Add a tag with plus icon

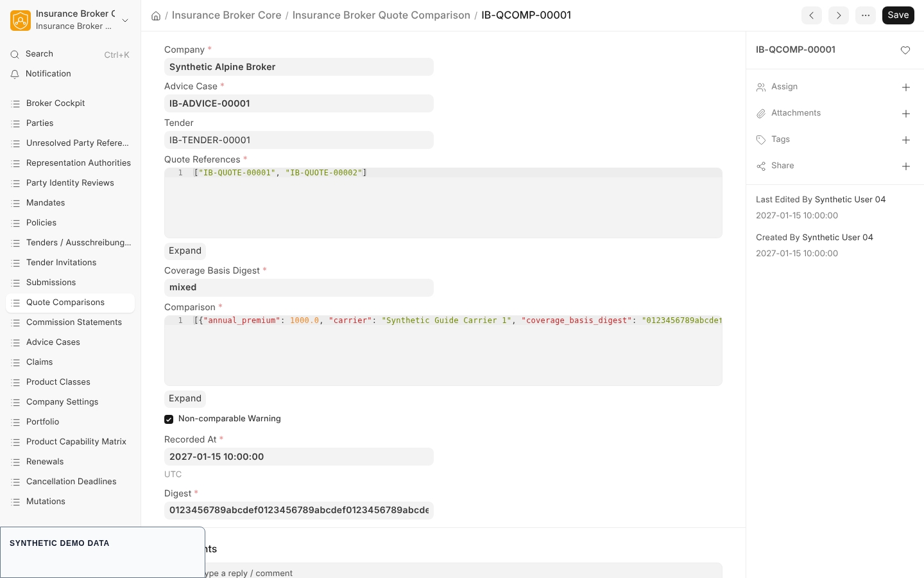pos(906,140)
